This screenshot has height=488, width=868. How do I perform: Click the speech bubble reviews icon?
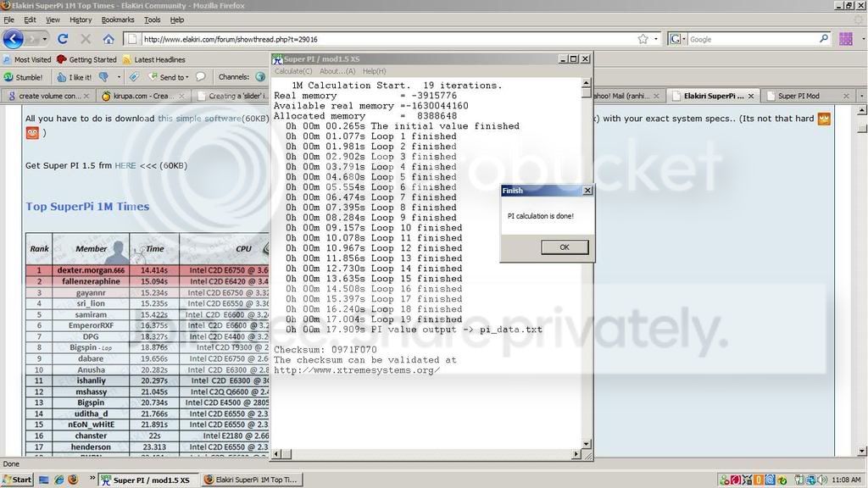click(201, 77)
